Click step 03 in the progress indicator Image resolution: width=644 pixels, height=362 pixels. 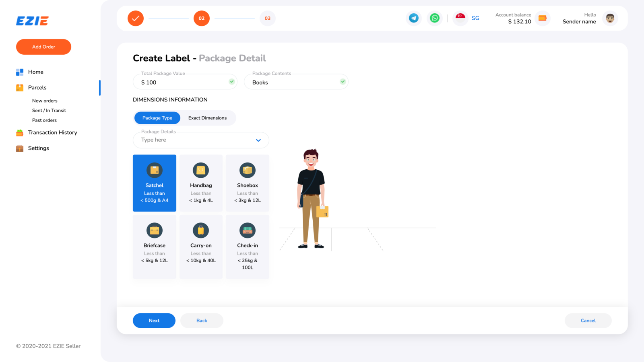(x=267, y=18)
